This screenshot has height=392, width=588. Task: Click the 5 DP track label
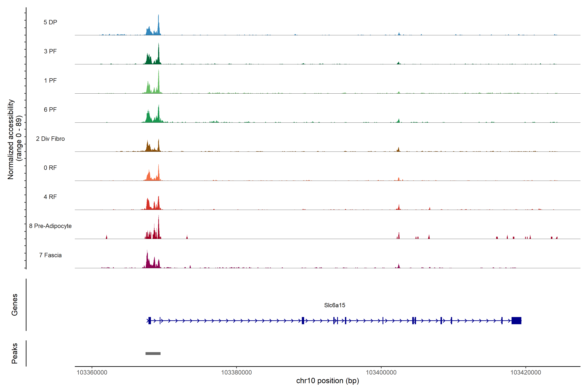[50, 22]
